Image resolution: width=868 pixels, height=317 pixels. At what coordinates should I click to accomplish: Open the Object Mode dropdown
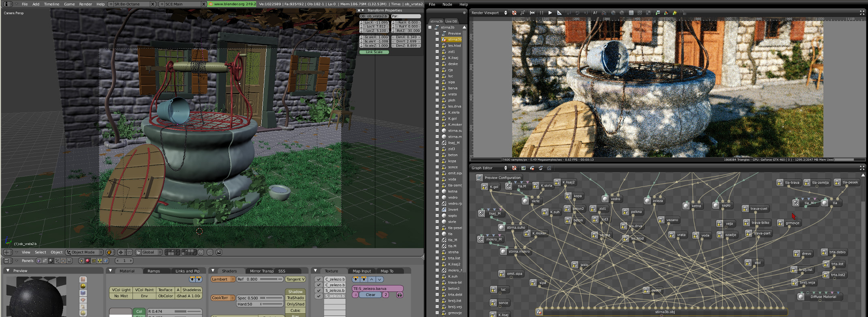pyautogui.click(x=84, y=252)
